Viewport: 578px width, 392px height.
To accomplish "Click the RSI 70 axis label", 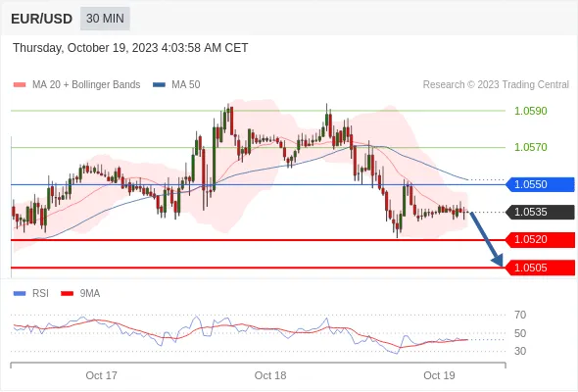I will pyautogui.click(x=520, y=315).
